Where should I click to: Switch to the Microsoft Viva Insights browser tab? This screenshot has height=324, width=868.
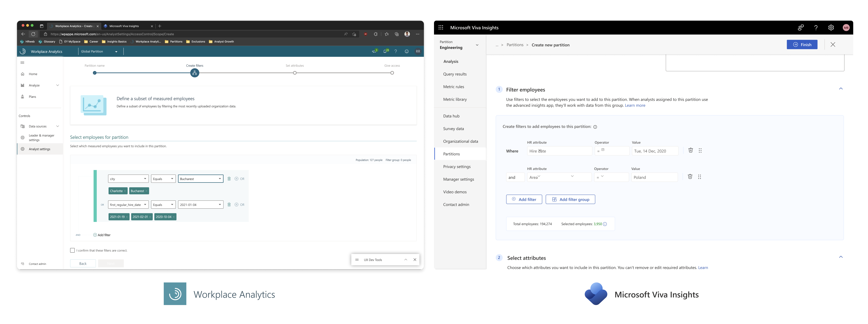pyautogui.click(x=124, y=26)
